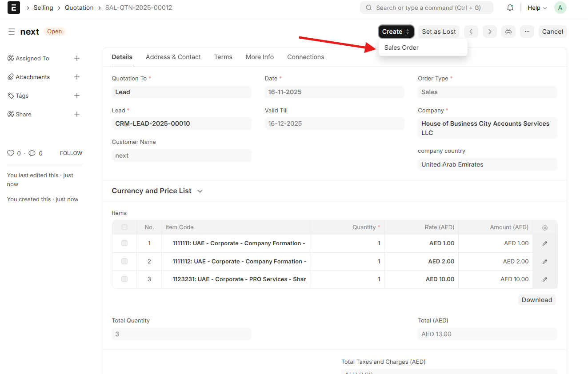
Task: Open the Items table column settings gear
Action: [x=544, y=227]
